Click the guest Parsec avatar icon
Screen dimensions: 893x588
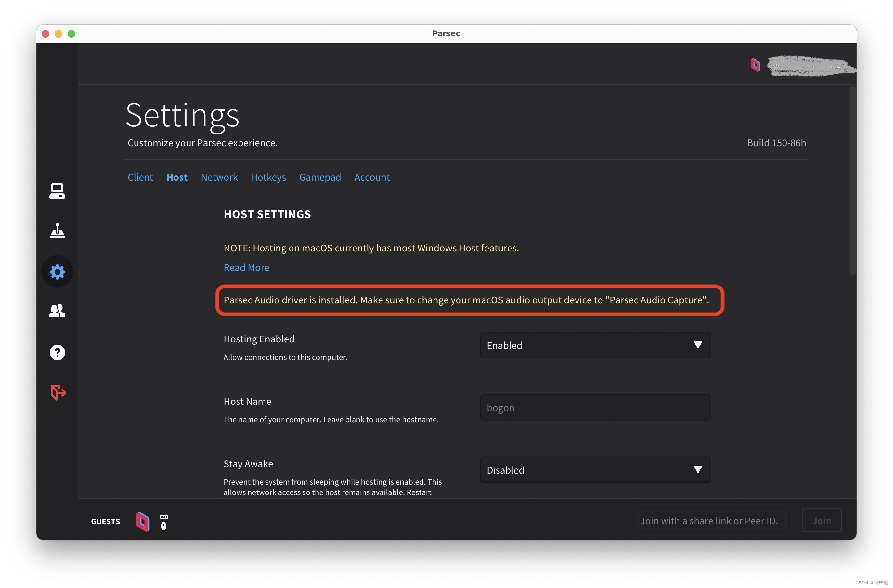coord(143,521)
